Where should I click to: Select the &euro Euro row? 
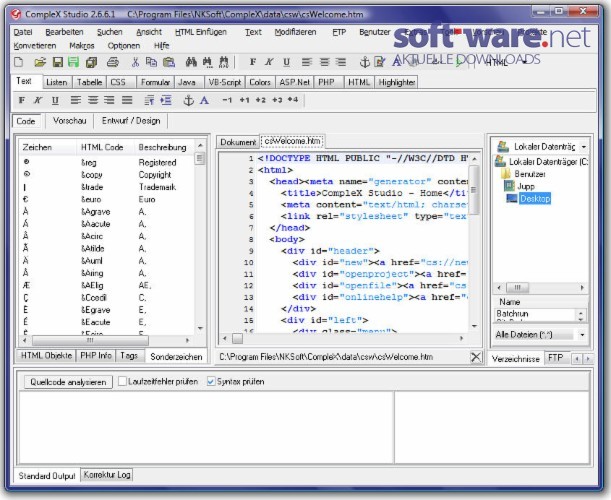pyautogui.click(x=106, y=199)
